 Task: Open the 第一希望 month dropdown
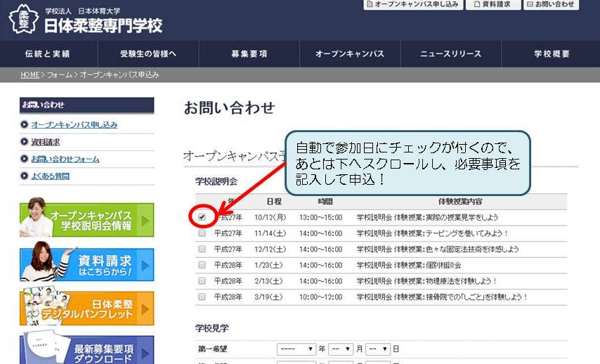340,349
